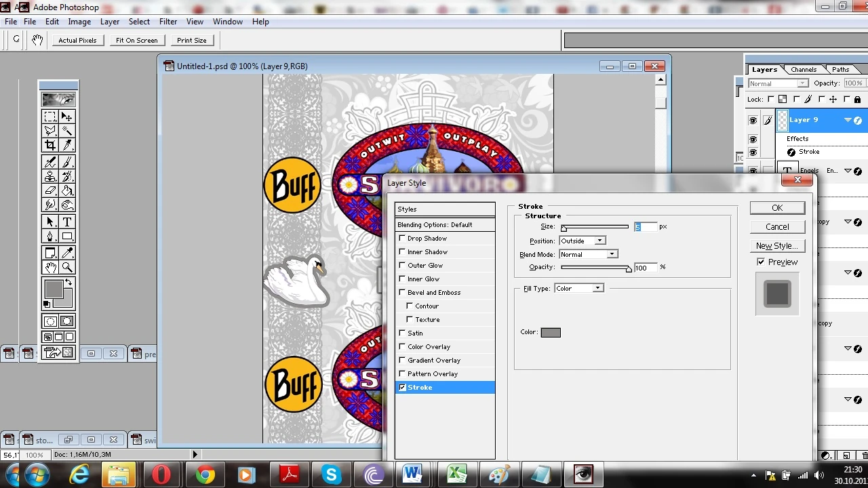
Task: Click OK in Layer Style dialog
Action: pyautogui.click(x=777, y=208)
